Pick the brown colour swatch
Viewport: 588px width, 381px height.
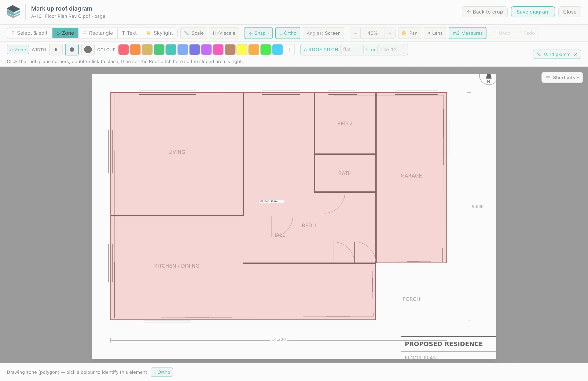[230, 50]
